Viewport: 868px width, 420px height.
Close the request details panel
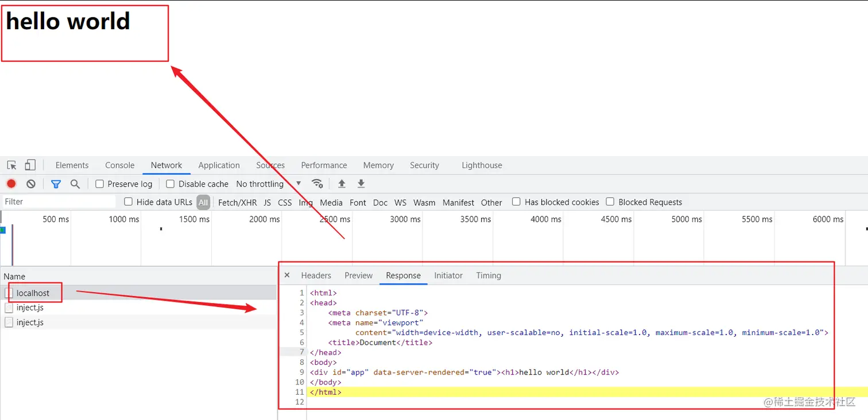pyautogui.click(x=287, y=275)
